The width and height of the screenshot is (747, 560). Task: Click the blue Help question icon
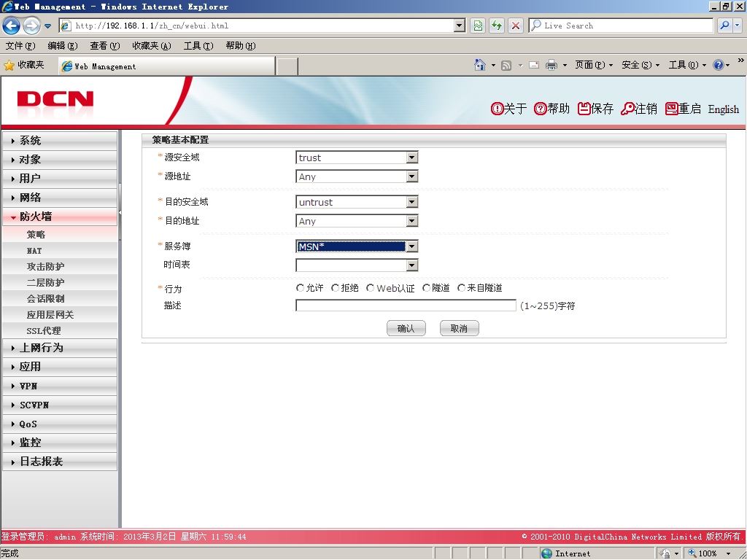pos(719,65)
